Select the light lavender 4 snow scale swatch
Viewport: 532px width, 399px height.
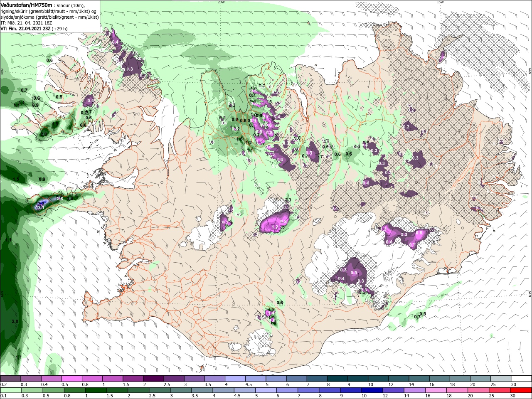click(234, 379)
